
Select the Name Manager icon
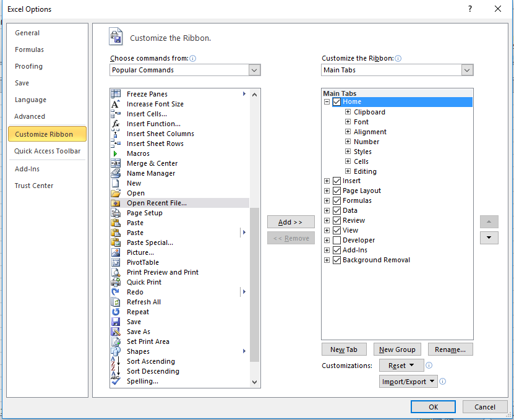(116, 173)
